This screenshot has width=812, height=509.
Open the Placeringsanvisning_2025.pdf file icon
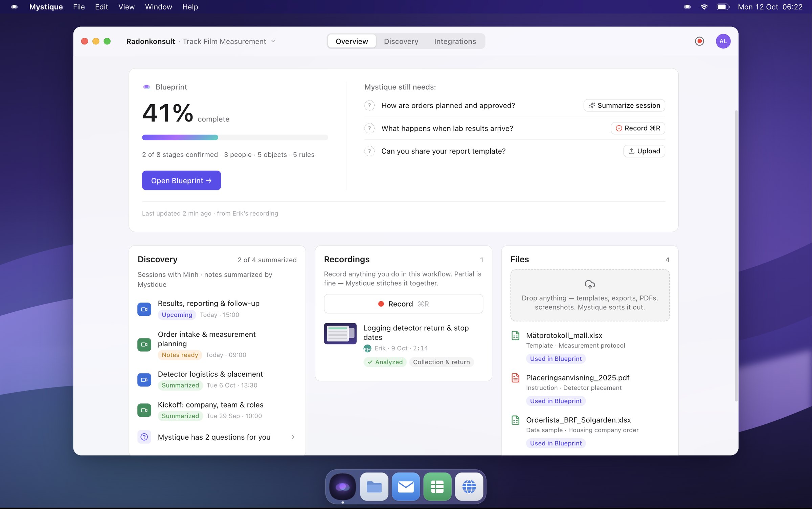[515, 378]
